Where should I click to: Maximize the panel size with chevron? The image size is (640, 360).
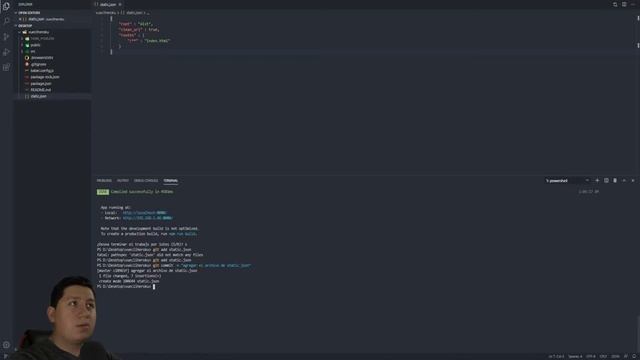[624, 180]
